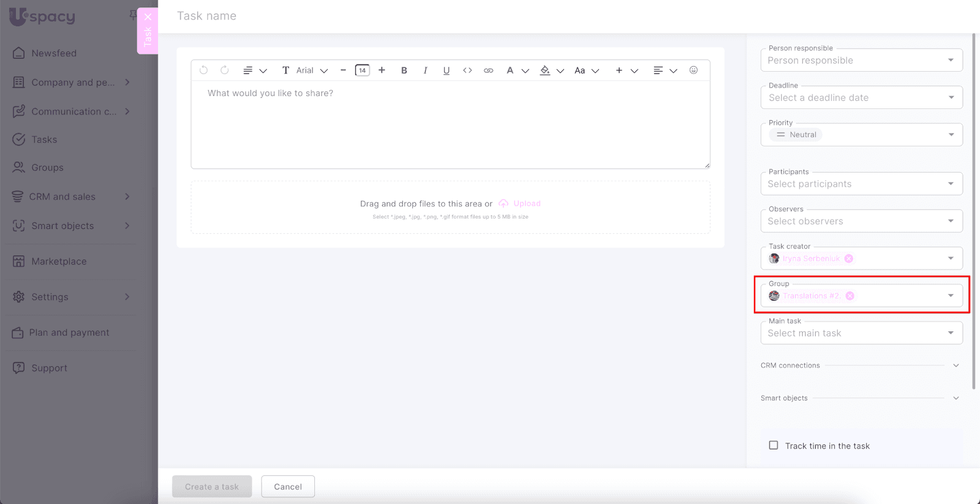Insert a link with the link icon

[x=488, y=70]
